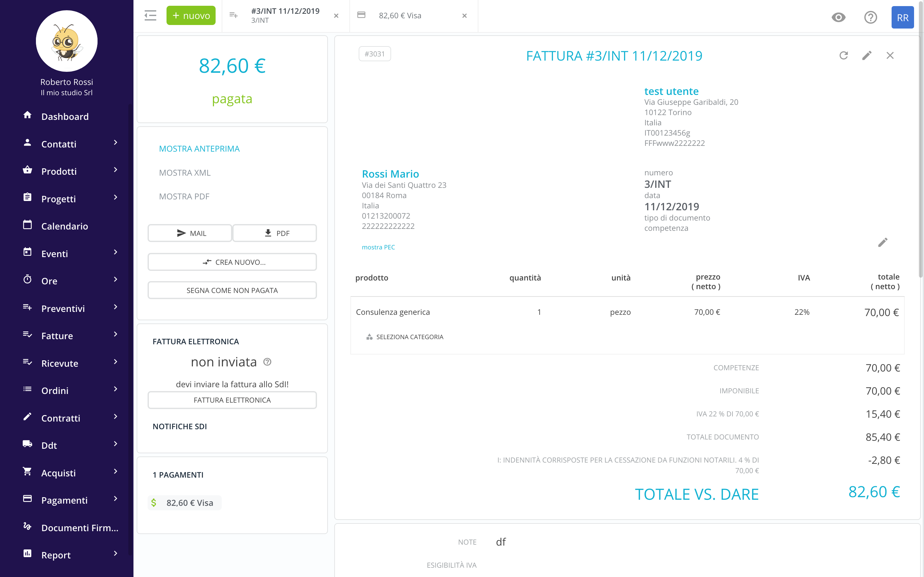Viewport: 924px width, 577px height.
Task: Click the RR user avatar
Action: click(902, 18)
